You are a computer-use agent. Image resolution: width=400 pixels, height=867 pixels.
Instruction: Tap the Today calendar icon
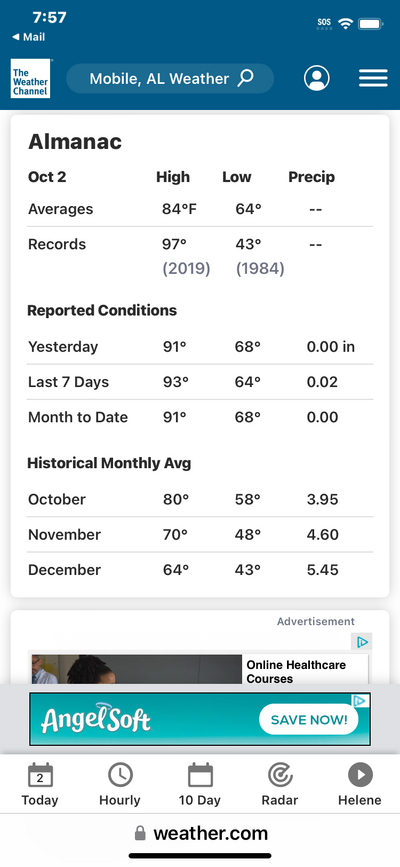[40, 775]
